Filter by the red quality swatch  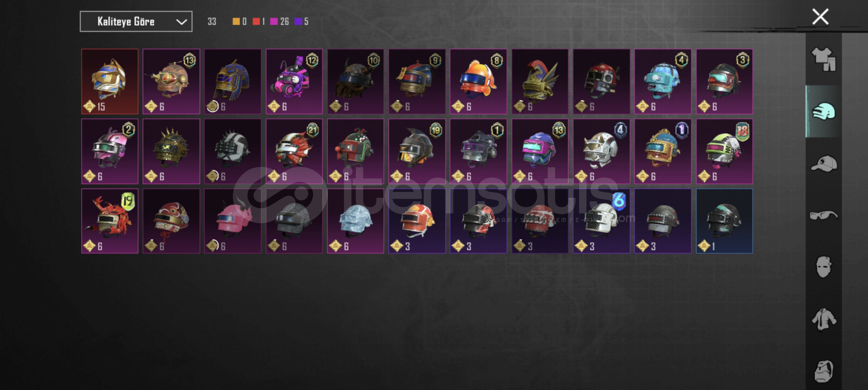[x=256, y=22]
